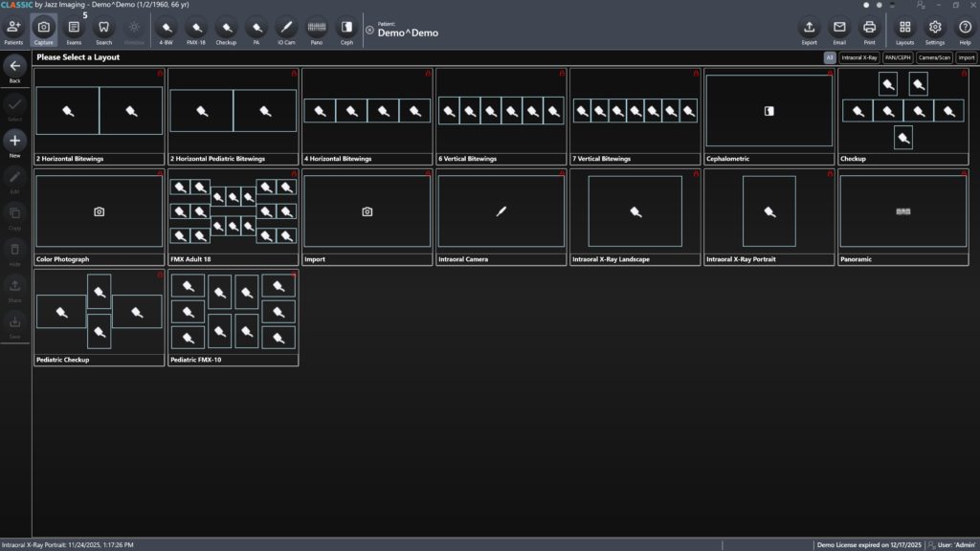Select the Intraoral X-Ray Portrait layout
Image resolution: width=980 pixels, height=551 pixels.
coord(769,217)
